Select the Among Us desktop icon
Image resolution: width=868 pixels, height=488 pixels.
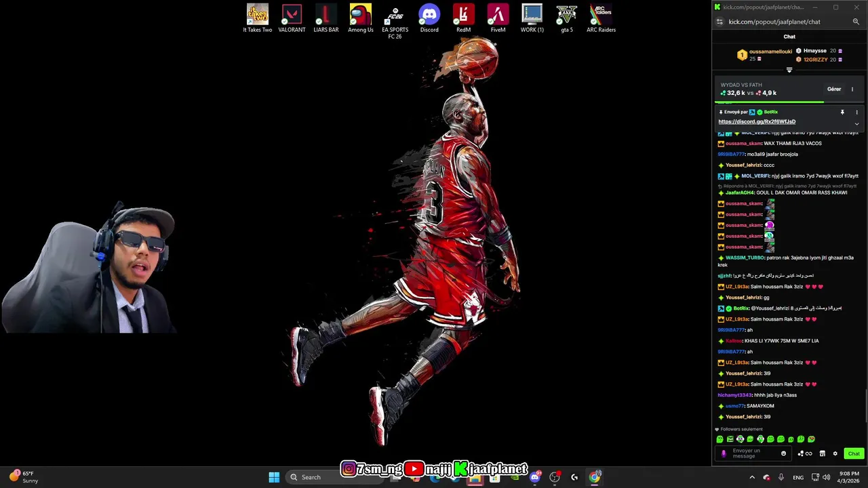click(361, 18)
